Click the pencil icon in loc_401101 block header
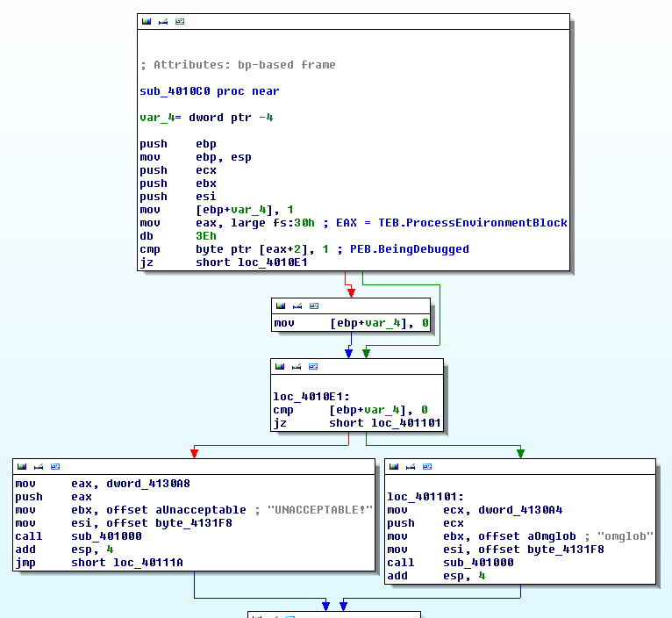672x618 pixels. pos(410,466)
